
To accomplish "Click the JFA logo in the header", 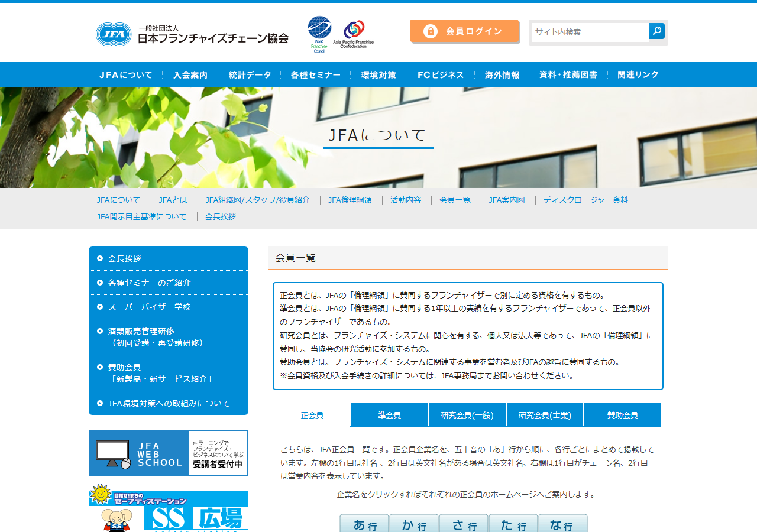I will coord(192,34).
